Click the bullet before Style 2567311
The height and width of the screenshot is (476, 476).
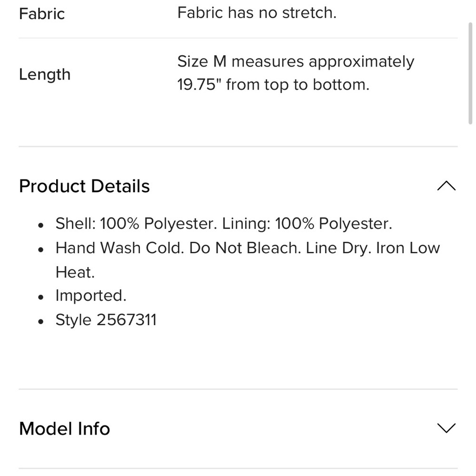41,321
